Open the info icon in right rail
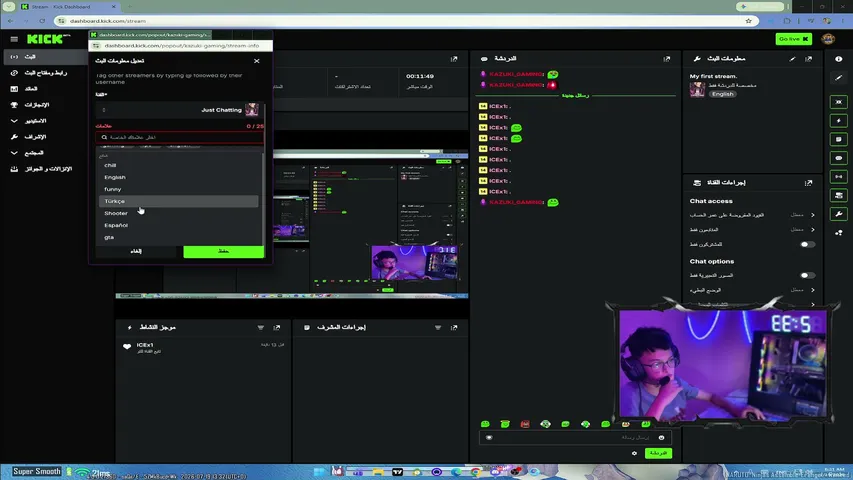This screenshot has width=853, height=480. click(x=838, y=59)
